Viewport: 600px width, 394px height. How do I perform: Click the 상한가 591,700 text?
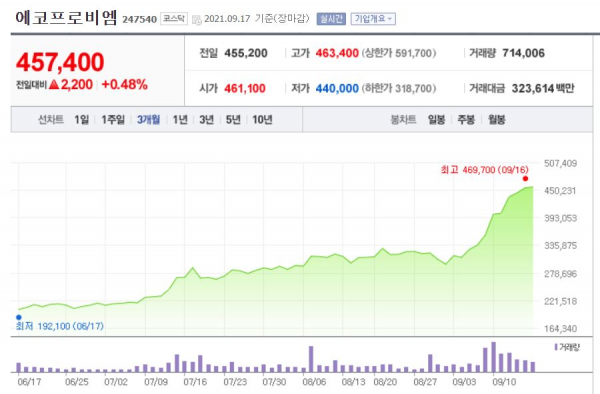pyautogui.click(x=399, y=53)
